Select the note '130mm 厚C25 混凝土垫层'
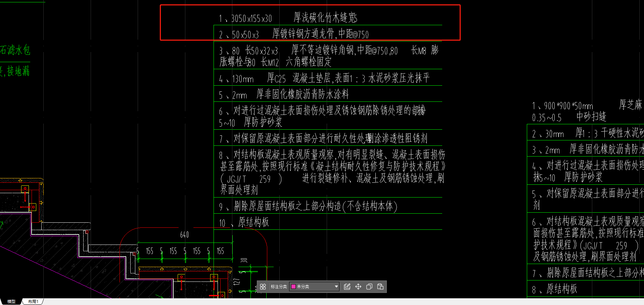The width and height of the screenshot is (644, 305). tap(324, 78)
